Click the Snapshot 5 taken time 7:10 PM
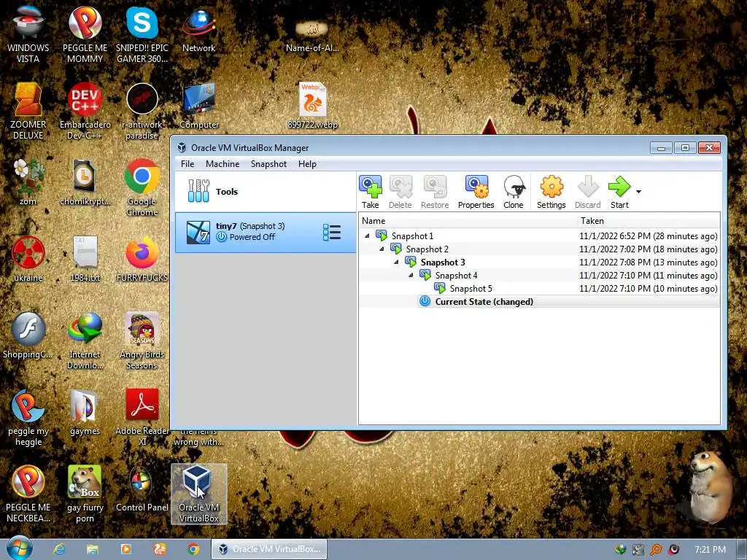The height and width of the screenshot is (560, 747). [649, 289]
